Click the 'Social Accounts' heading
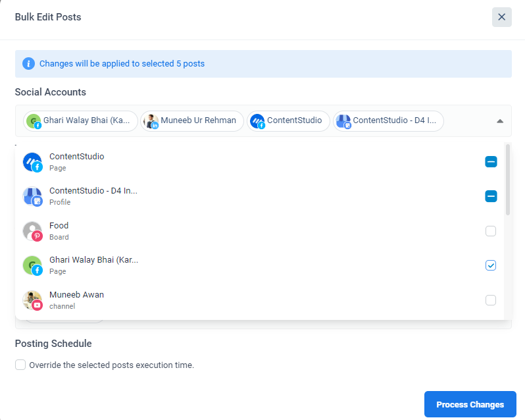The image size is (525, 420). click(51, 92)
